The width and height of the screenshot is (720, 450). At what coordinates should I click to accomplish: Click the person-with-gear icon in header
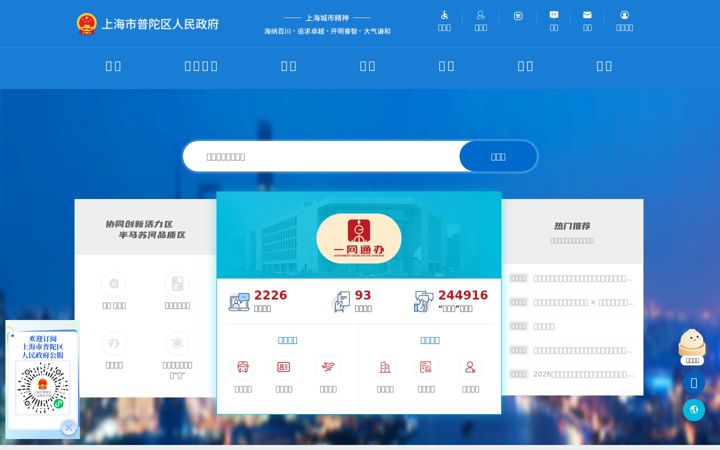[x=481, y=16]
